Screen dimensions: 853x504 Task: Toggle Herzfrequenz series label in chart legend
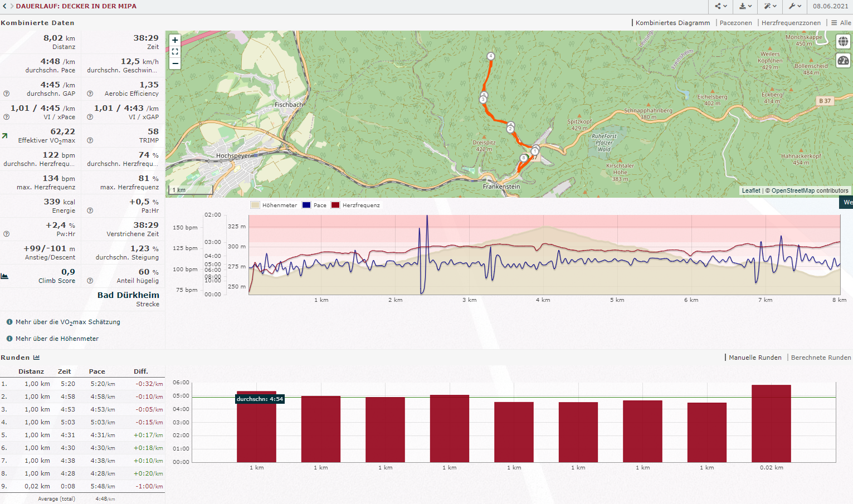361,205
